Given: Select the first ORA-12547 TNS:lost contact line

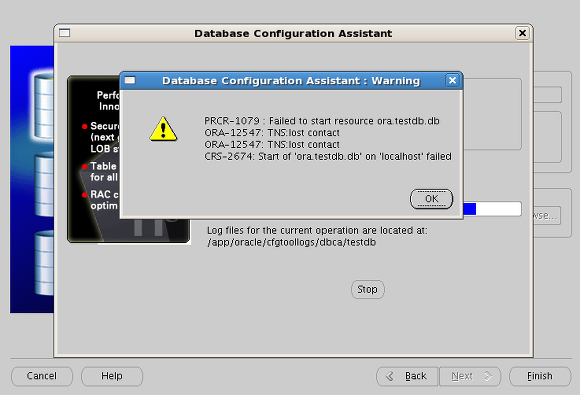Looking at the screenshot, I should (x=272, y=133).
